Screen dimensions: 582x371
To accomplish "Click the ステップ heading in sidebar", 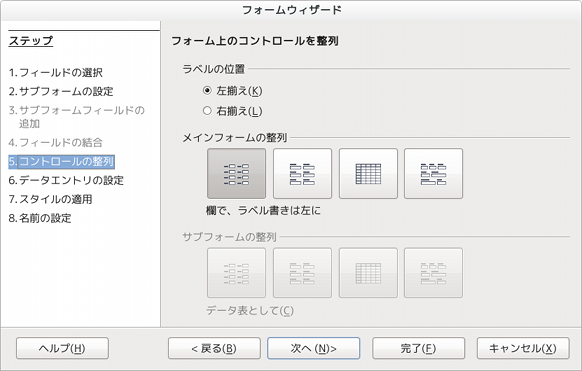I will 31,40.
